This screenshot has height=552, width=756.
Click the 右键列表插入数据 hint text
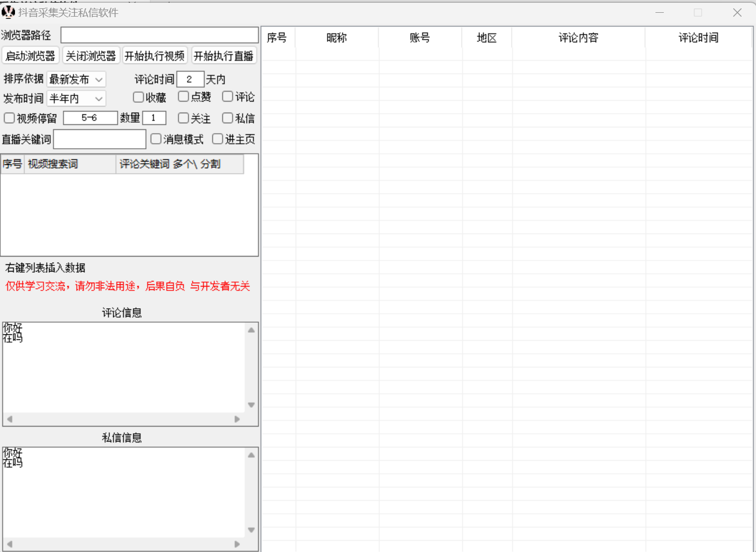point(45,268)
